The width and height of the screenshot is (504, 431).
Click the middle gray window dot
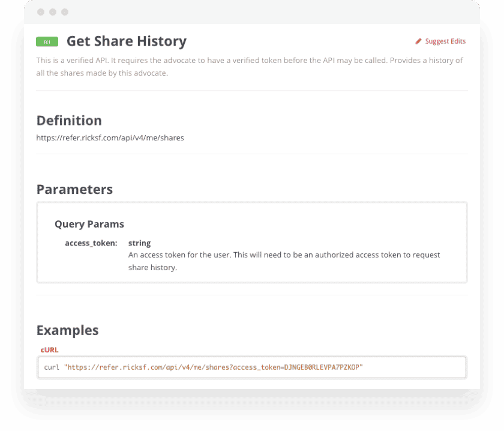[x=53, y=12]
